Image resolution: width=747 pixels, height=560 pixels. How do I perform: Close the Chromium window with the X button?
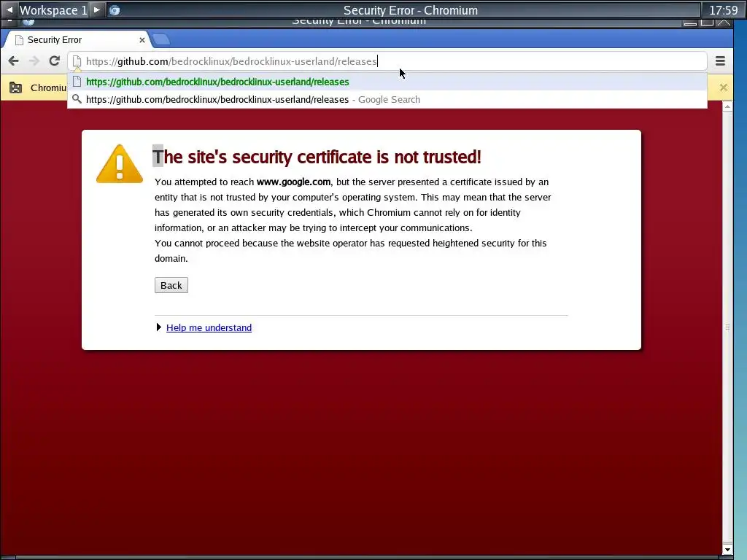coord(724,21)
